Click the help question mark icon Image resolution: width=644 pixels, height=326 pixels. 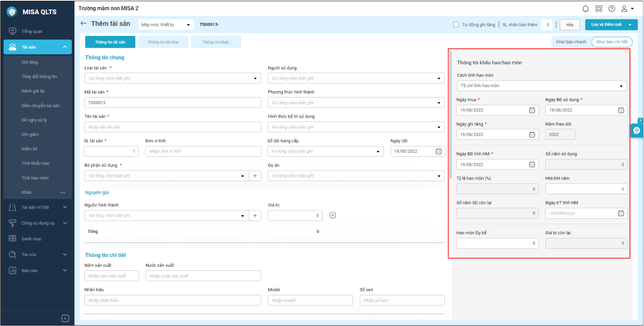point(612,9)
